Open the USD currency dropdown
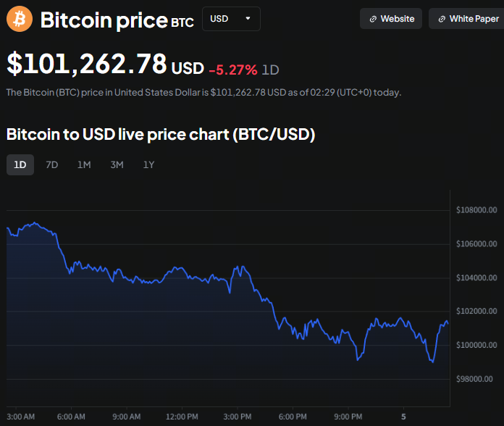This screenshot has height=426, width=504. point(230,19)
